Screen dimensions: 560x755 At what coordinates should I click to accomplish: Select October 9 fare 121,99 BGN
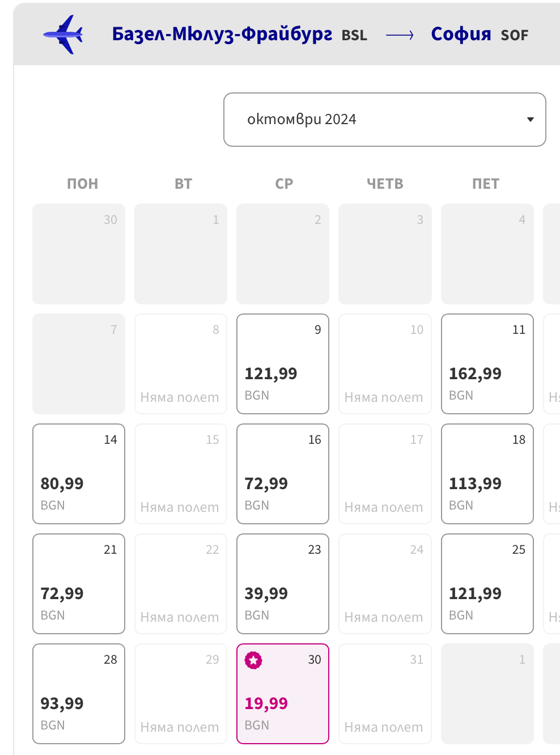click(x=282, y=364)
